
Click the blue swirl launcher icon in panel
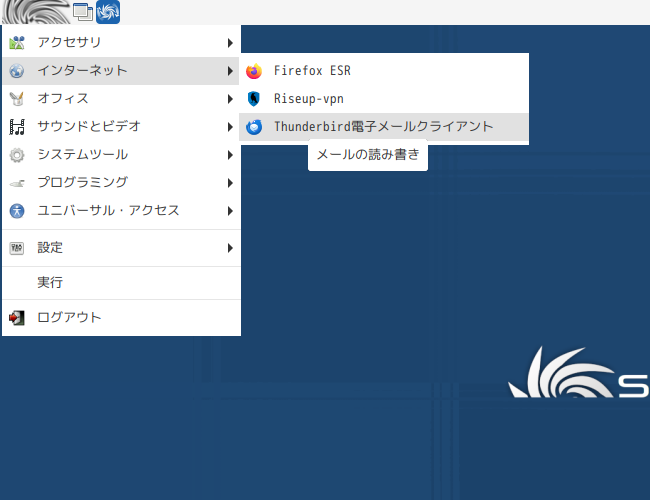pyautogui.click(x=108, y=12)
